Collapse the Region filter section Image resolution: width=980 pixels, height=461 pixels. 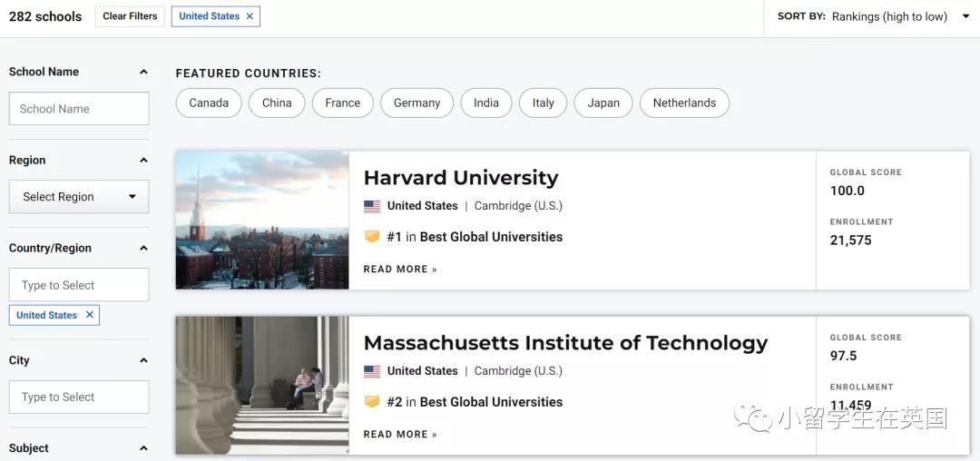(x=143, y=160)
